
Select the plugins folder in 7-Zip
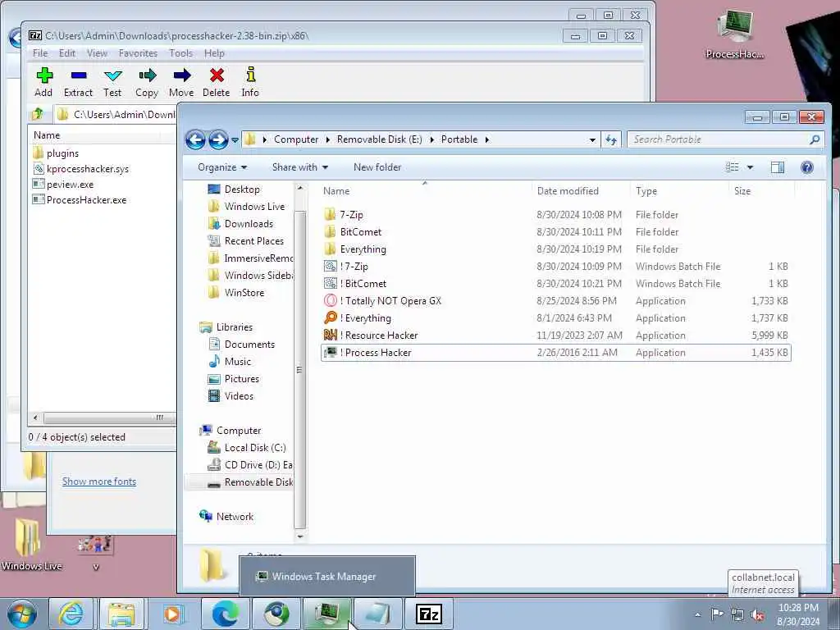(x=62, y=153)
